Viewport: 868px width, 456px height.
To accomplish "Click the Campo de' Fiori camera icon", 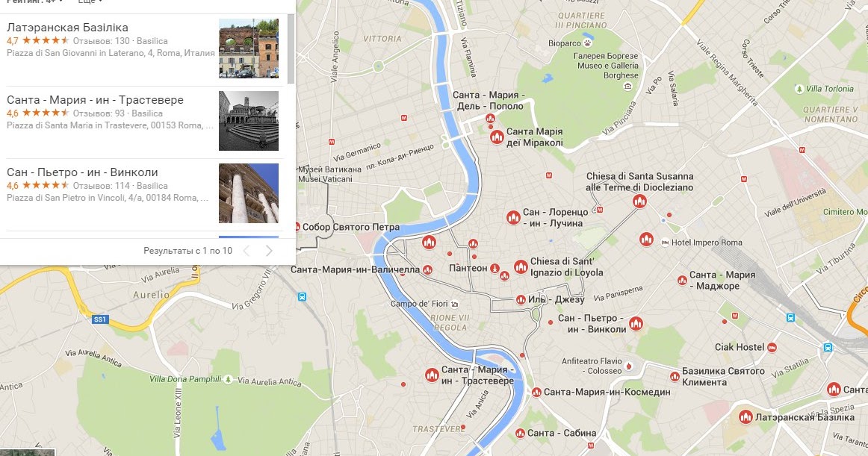I will click(x=454, y=304).
